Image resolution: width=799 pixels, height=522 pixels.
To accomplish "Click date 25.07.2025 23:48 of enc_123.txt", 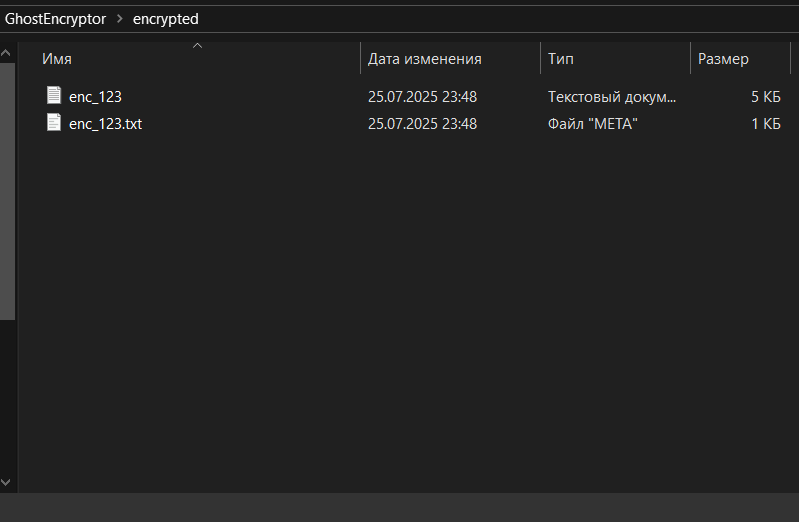I will coord(422,124).
